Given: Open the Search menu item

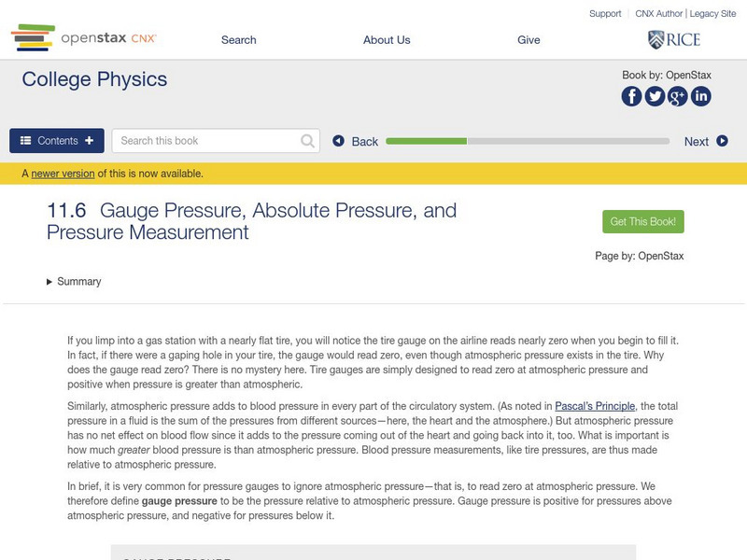Looking at the screenshot, I should [x=238, y=40].
